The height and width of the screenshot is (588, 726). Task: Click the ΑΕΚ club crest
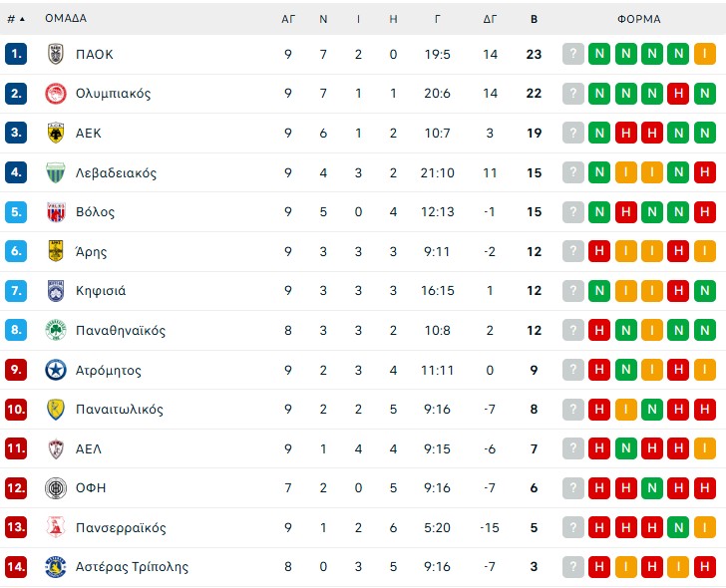coord(56,133)
